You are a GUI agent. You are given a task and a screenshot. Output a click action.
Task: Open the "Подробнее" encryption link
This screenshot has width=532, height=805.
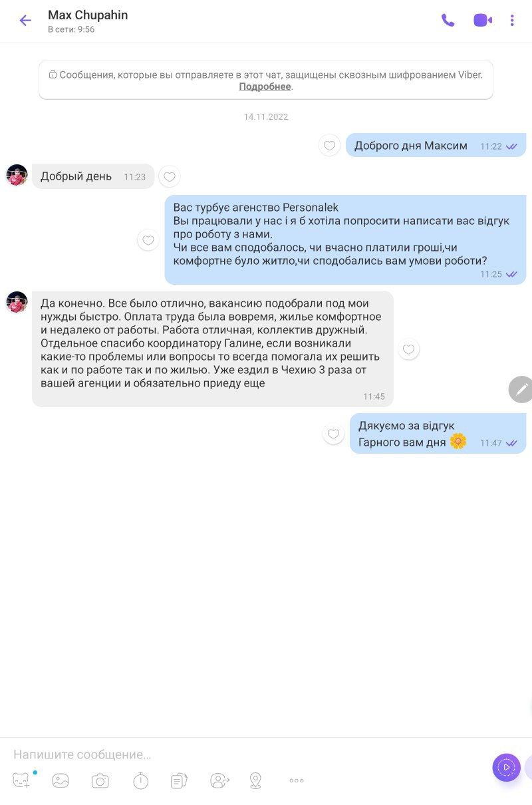(x=265, y=86)
